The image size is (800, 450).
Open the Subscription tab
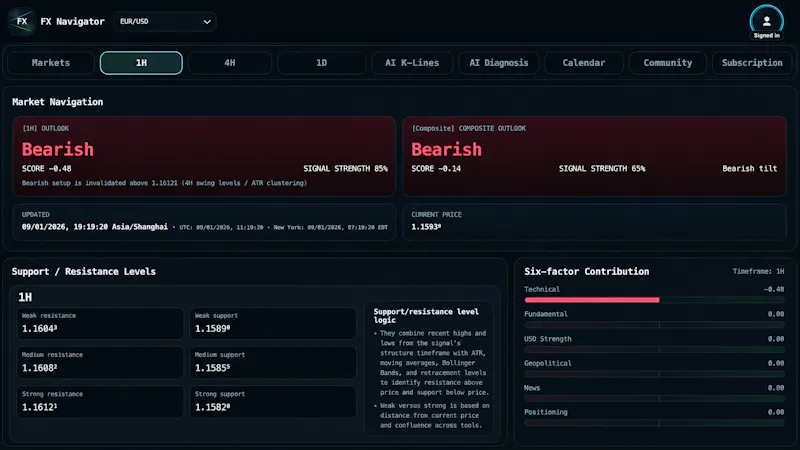coord(752,63)
